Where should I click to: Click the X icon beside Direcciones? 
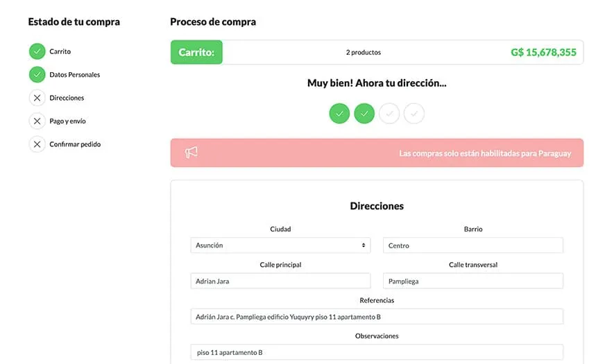coord(37,98)
